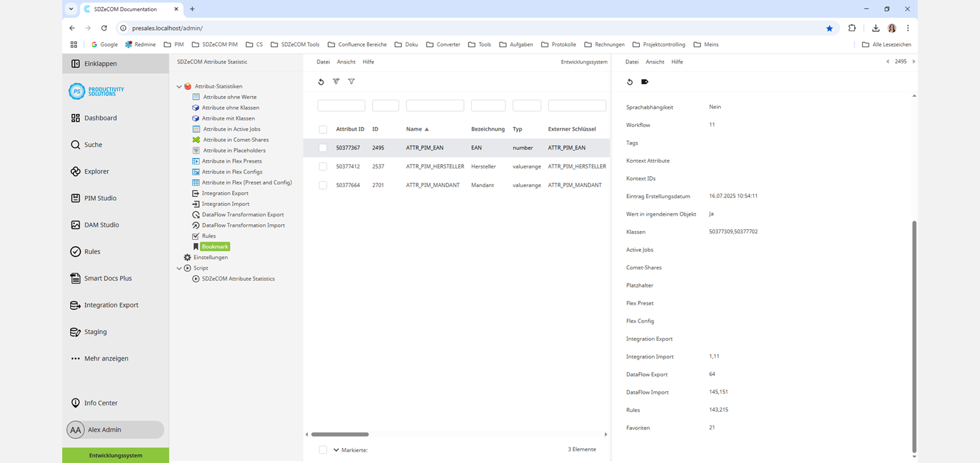Image resolution: width=980 pixels, height=463 pixels.
Task: Select Integration Import tree item
Action: 225,204
